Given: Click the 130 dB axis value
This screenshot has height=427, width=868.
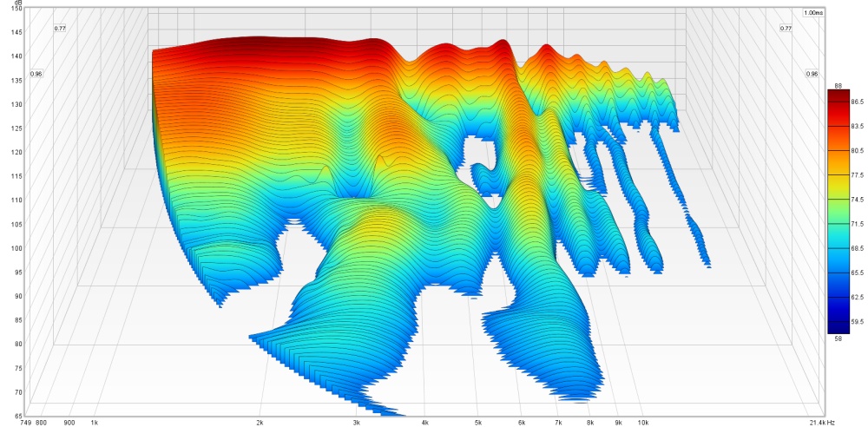Looking at the screenshot, I should click(x=16, y=104).
